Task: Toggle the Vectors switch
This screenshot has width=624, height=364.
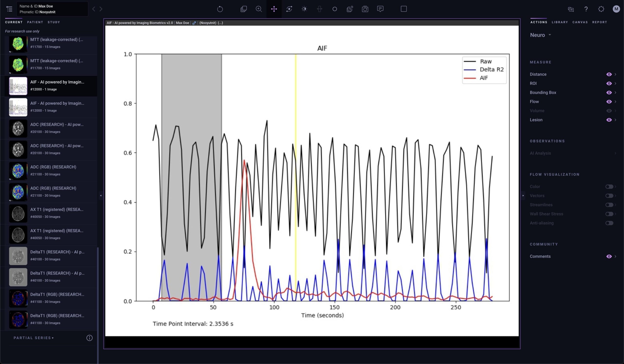Action: point(609,196)
